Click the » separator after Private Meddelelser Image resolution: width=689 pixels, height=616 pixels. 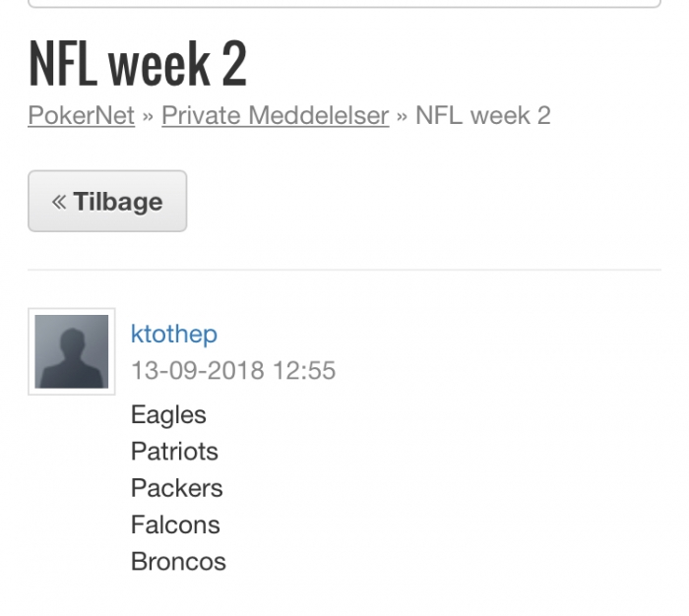(x=402, y=116)
